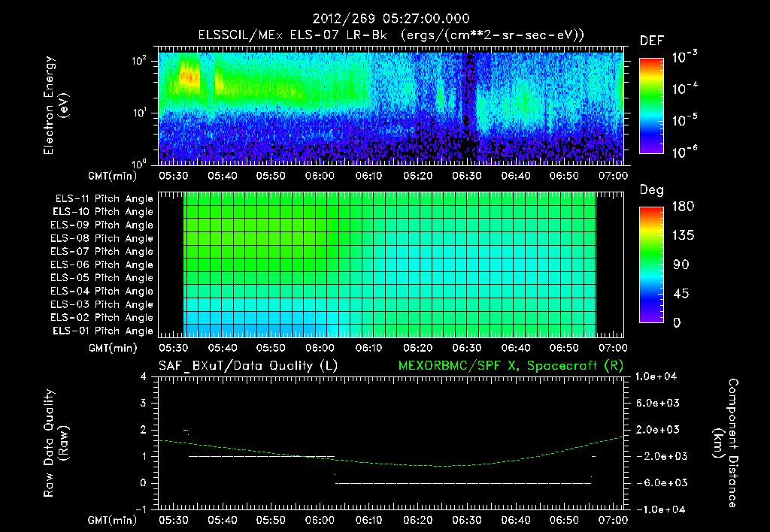Select the ELS-08 Pitch Angle row label
The width and height of the screenshot is (770, 532).
click(x=102, y=238)
